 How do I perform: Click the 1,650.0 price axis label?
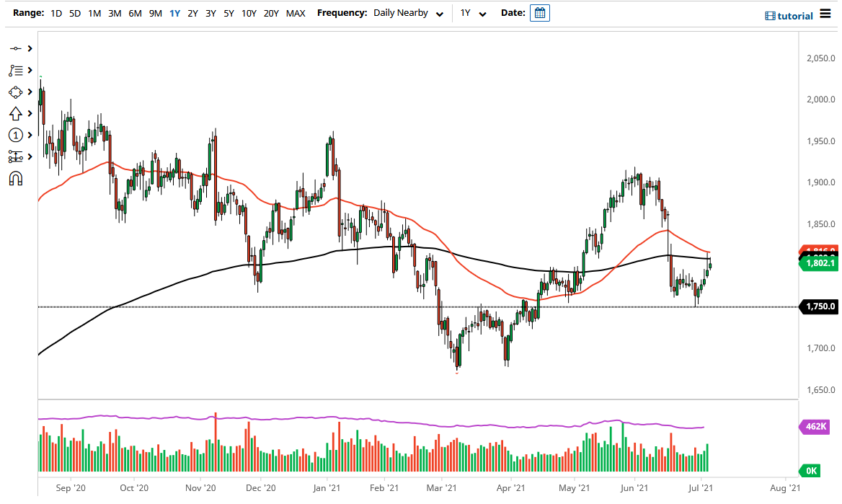(821, 389)
